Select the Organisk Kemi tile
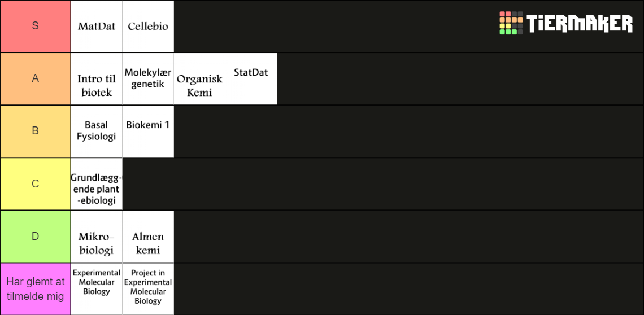Screen dimensions: 644x315 [x=199, y=79]
